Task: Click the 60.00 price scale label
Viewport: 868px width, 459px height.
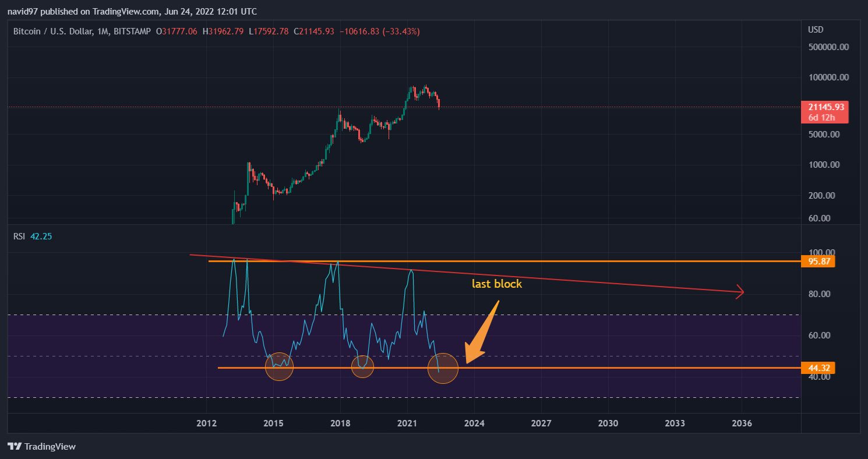Action: click(x=819, y=218)
